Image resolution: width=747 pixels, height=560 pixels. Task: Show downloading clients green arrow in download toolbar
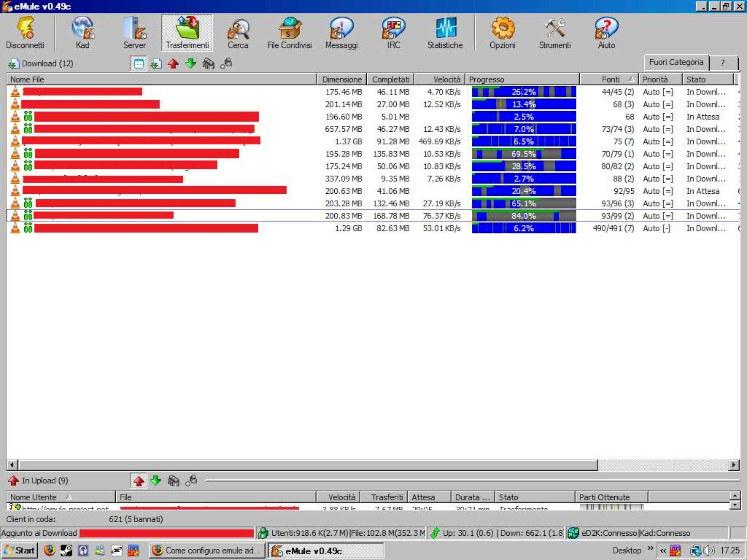pyautogui.click(x=190, y=64)
